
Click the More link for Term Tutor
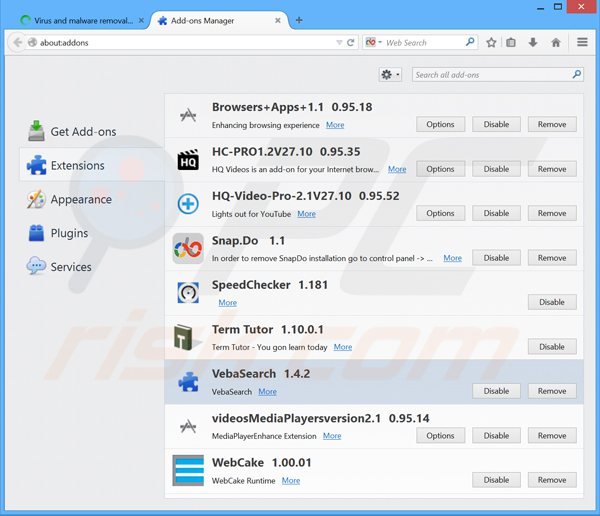coord(342,347)
